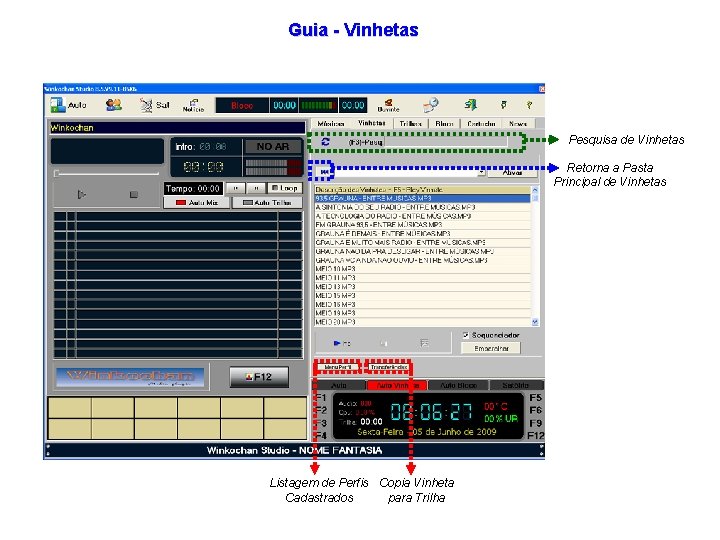
Task: Toggle the Auto Trilha button
Action: coord(267,202)
